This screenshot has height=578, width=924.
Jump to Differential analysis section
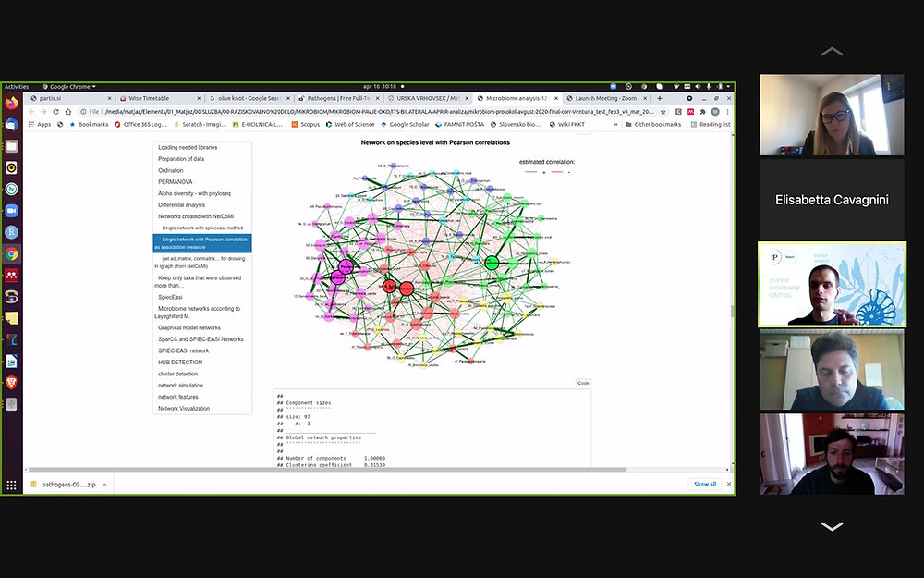tap(181, 205)
